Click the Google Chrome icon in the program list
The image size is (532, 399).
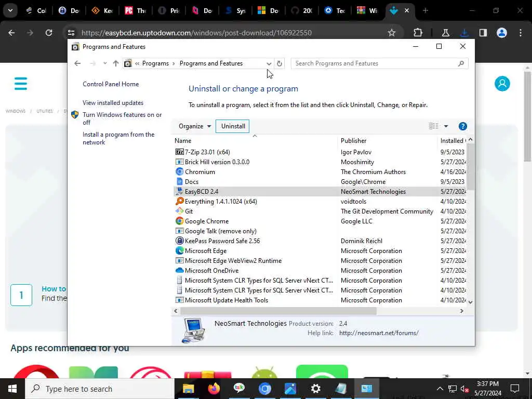pyautogui.click(x=179, y=221)
